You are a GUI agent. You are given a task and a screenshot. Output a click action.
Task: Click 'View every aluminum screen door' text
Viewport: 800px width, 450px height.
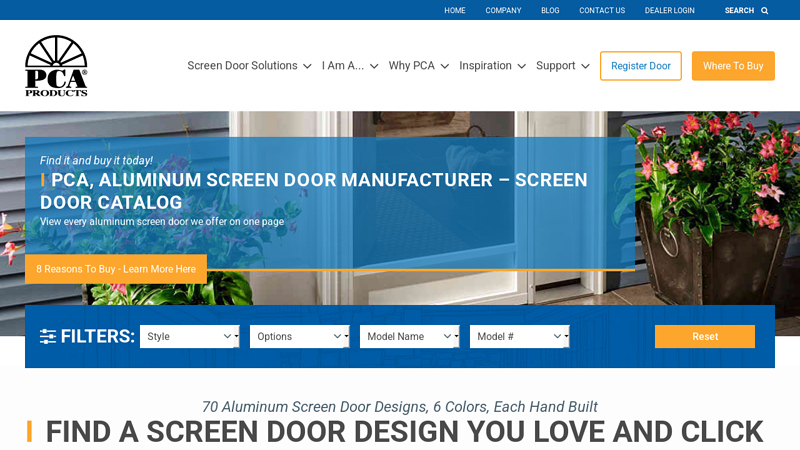point(162,221)
